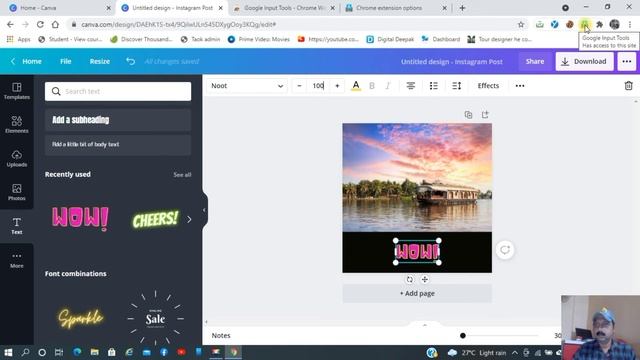The height and width of the screenshot is (360, 640).
Task: Open the Windows Start menu
Action: point(8,352)
